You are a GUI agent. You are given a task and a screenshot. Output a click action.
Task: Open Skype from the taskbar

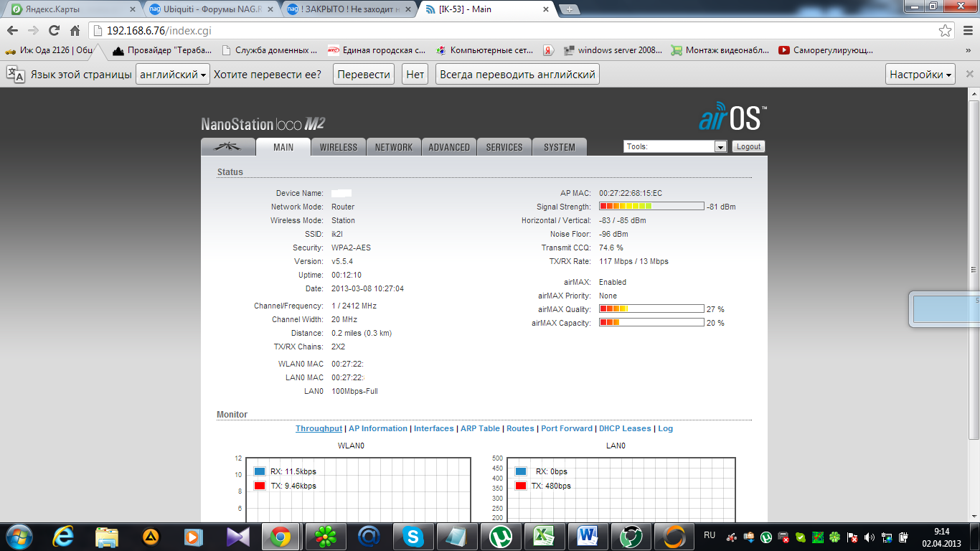(413, 536)
